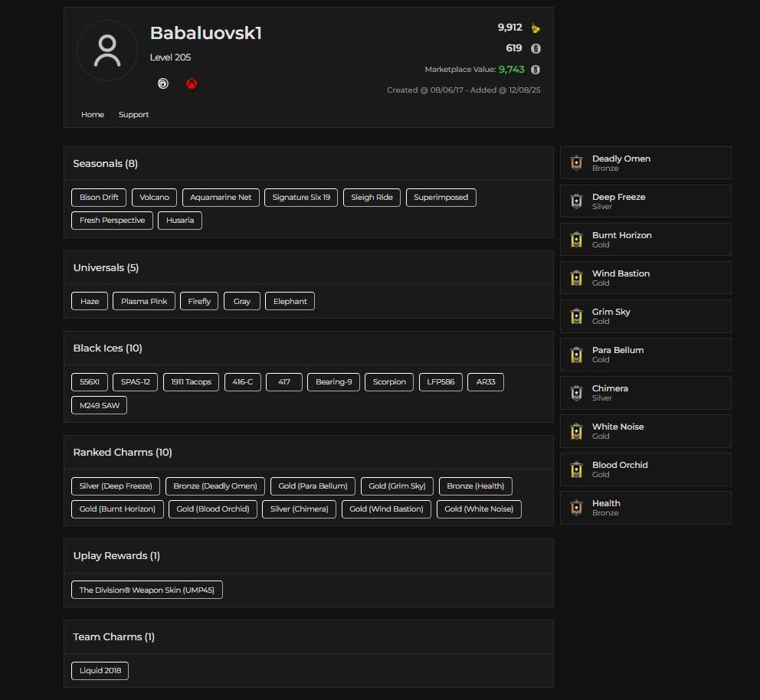Select the Liquid 2018 team charm tag
760x700 pixels.
pos(100,670)
